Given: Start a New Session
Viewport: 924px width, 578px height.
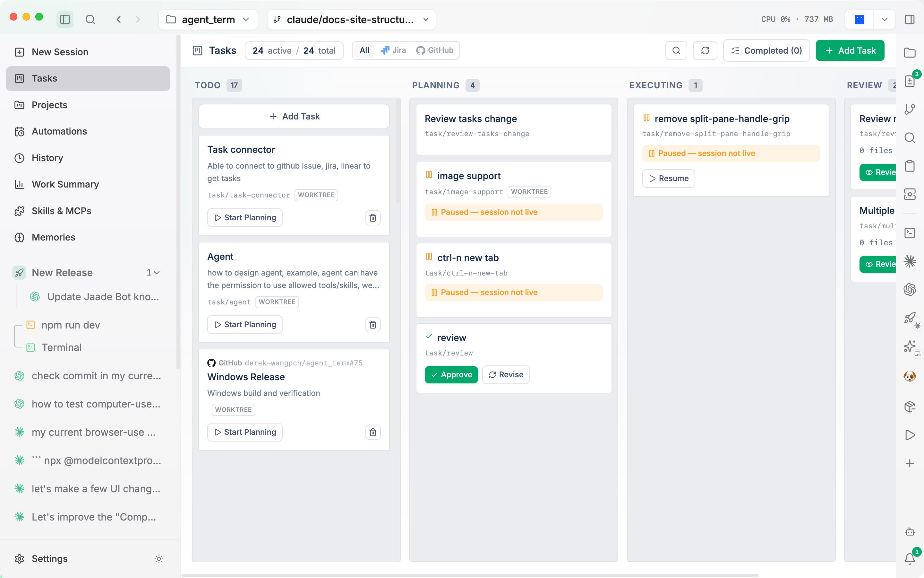Looking at the screenshot, I should (88, 52).
